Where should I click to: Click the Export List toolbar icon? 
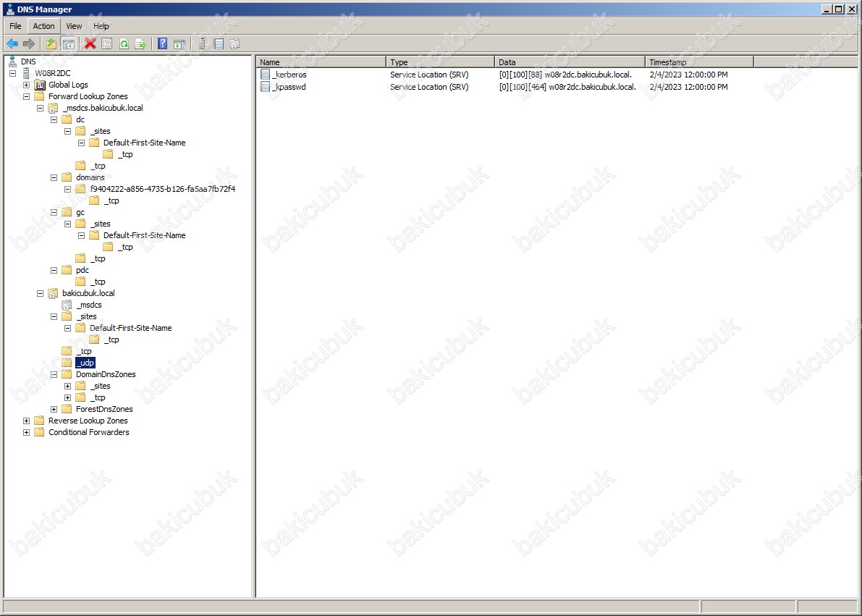click(140, 44)
